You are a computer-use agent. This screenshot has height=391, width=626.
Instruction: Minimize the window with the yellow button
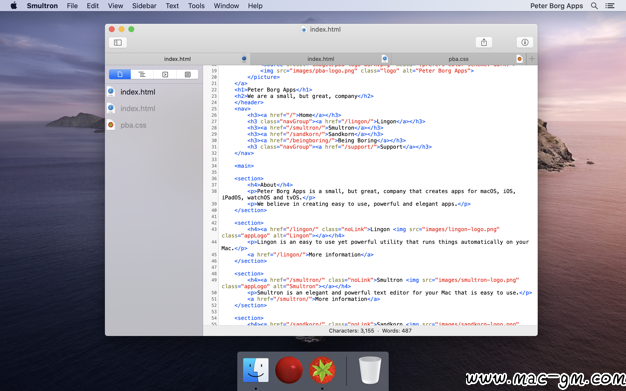click(x=121, y=29)
